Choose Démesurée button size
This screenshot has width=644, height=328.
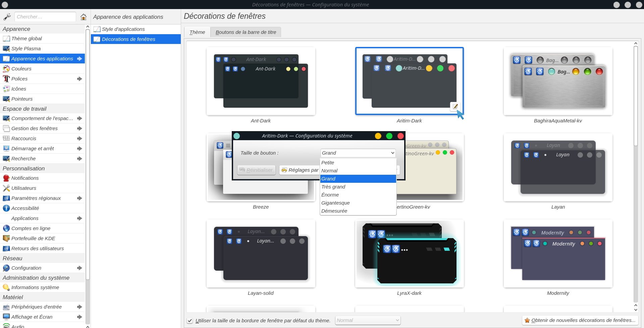(358, 211)
